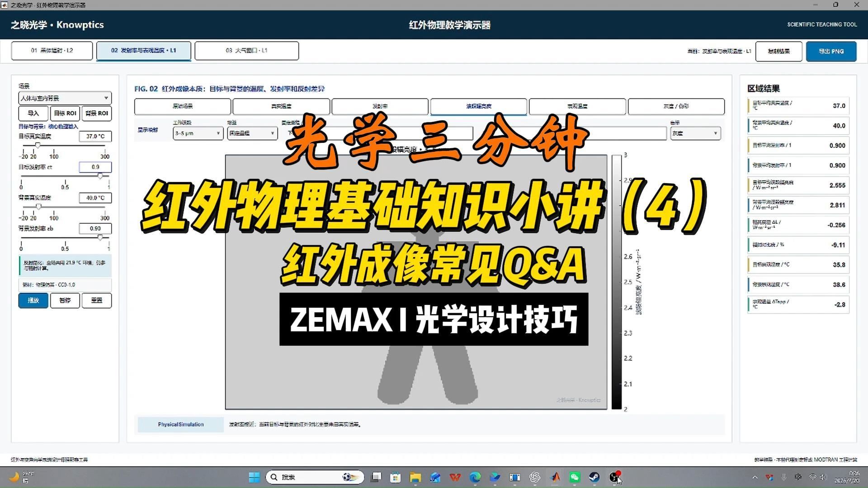Click the target mean temperature value 37.0
The width and height of the screenshot is (868, 488).
point(839,106)
